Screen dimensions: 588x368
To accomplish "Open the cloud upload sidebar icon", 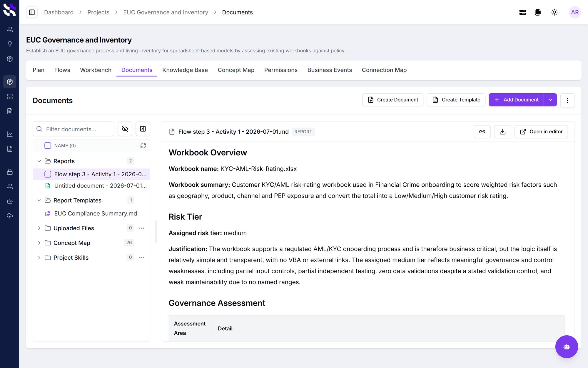I will tap(10, 216).
